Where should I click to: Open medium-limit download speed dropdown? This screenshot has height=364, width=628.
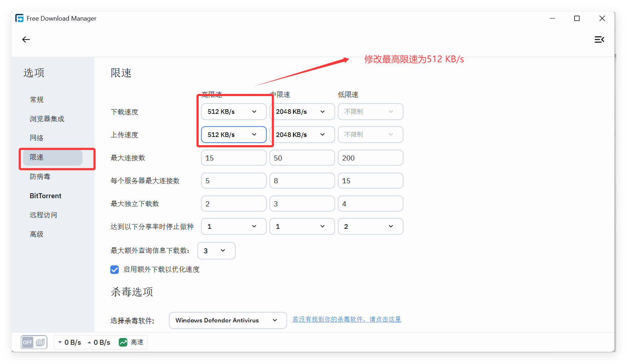point(302,112)
